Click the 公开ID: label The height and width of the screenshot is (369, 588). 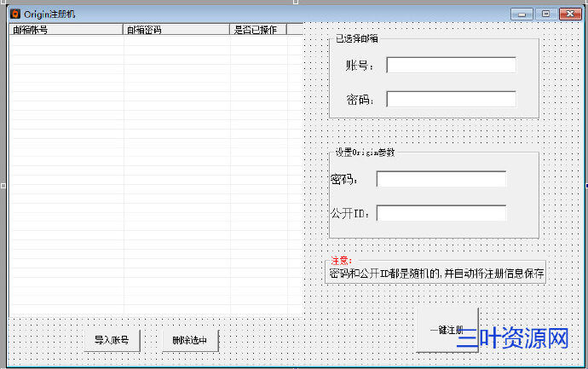tap(350, 213)
